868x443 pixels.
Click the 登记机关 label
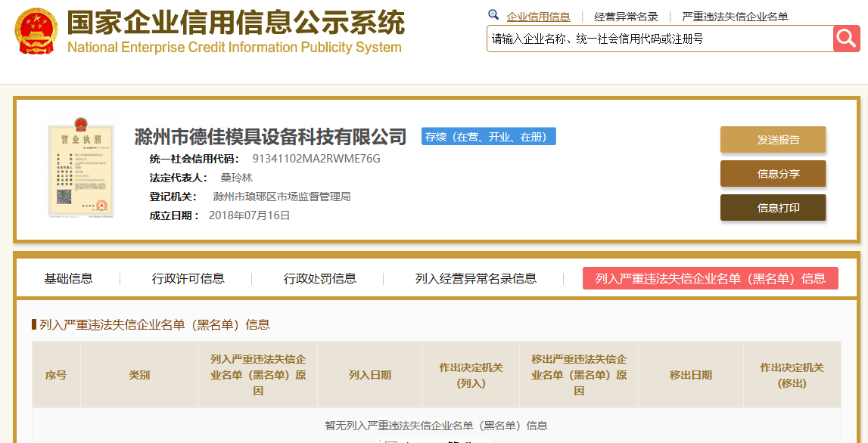pyautogui.click(x=173, y=197)
